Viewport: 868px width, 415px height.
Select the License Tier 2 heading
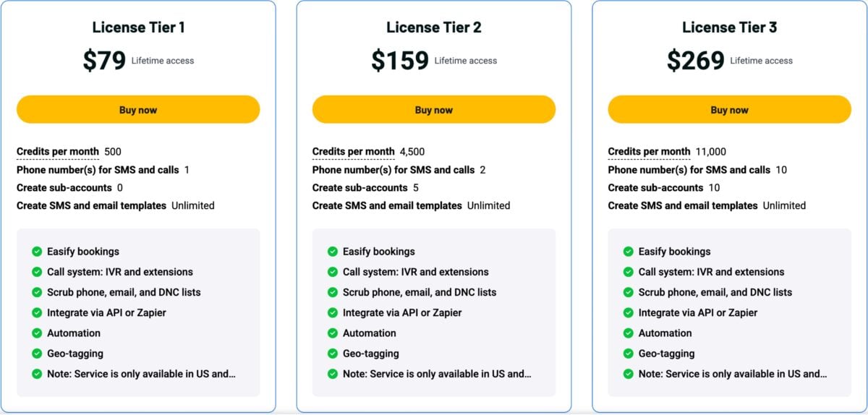tap(434, 27)
